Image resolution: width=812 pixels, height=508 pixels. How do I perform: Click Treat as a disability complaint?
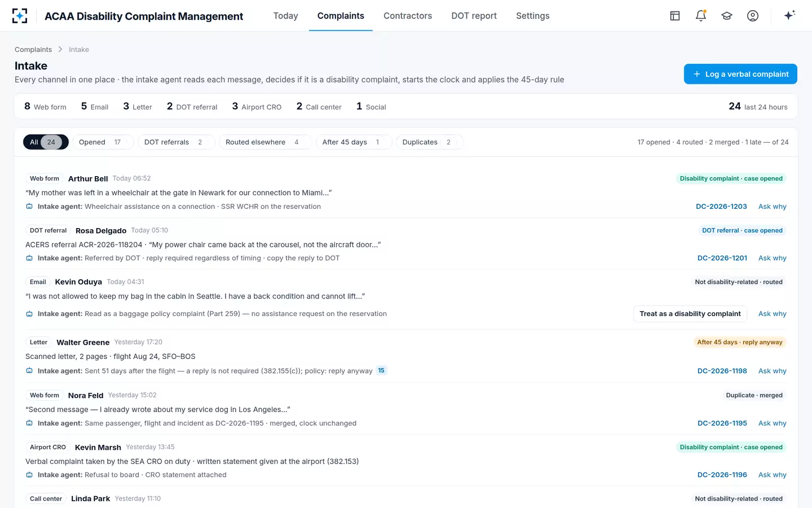point(690,314)
